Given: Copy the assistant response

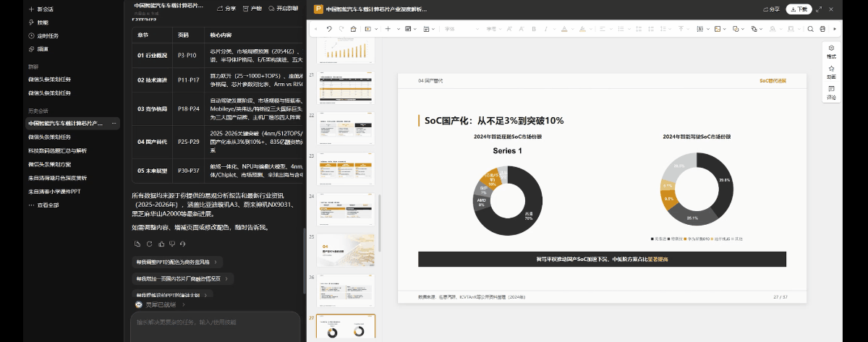Looking at the screenshot, I should point(137,244).
